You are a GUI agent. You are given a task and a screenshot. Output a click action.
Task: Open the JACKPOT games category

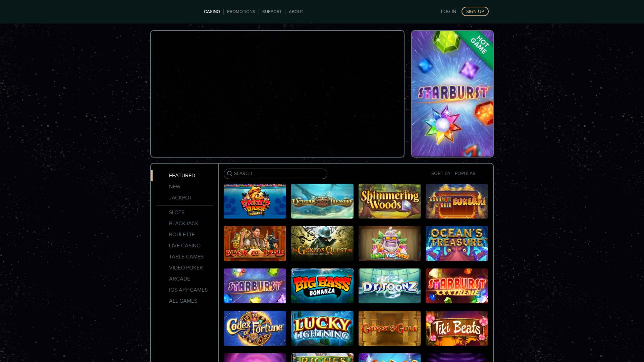tap(180, 197)
